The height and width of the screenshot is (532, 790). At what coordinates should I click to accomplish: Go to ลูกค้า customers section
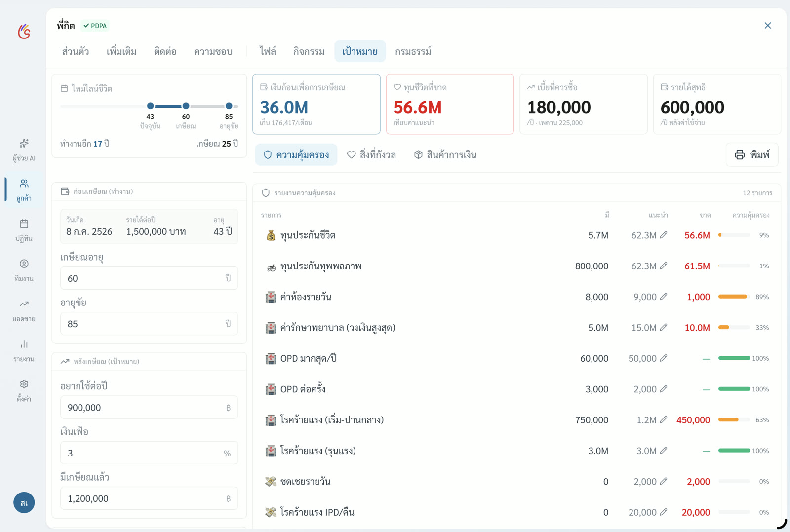point(24,190)
